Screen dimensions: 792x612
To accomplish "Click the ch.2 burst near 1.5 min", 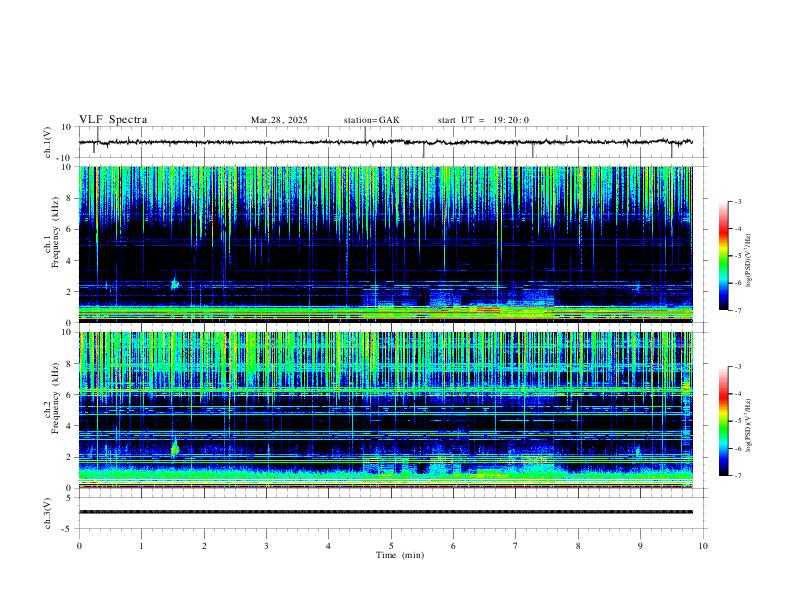I will (175, 448).
